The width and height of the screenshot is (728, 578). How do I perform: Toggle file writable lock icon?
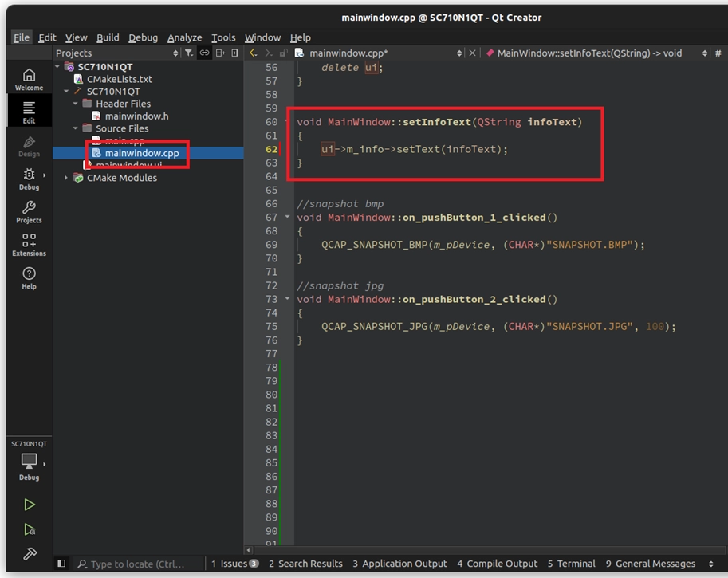point(283,53)
